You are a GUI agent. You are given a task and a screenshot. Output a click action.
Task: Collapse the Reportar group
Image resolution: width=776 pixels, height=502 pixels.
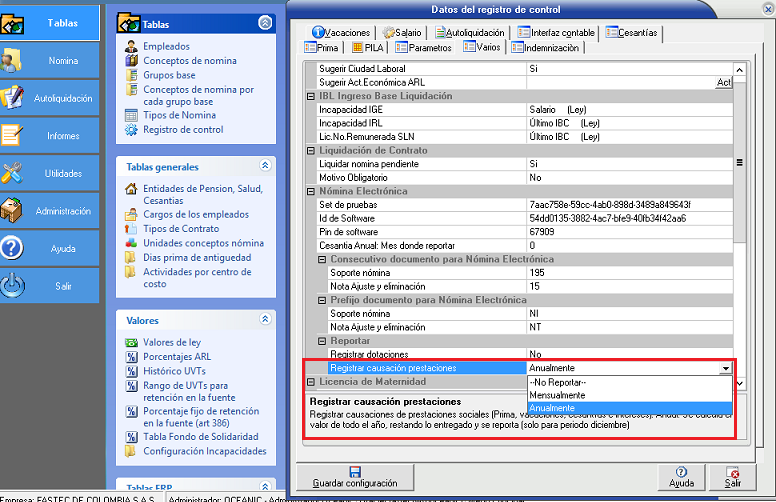tap(322, 341)
